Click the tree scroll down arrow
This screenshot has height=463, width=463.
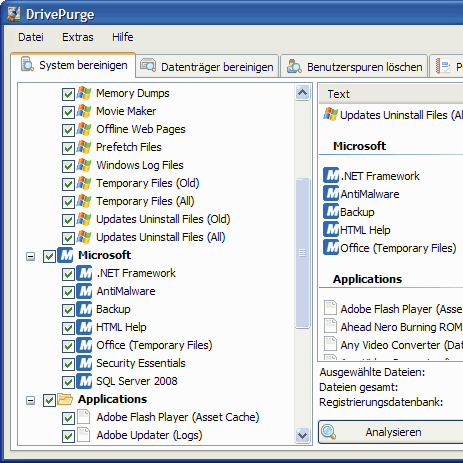[302, 435]
